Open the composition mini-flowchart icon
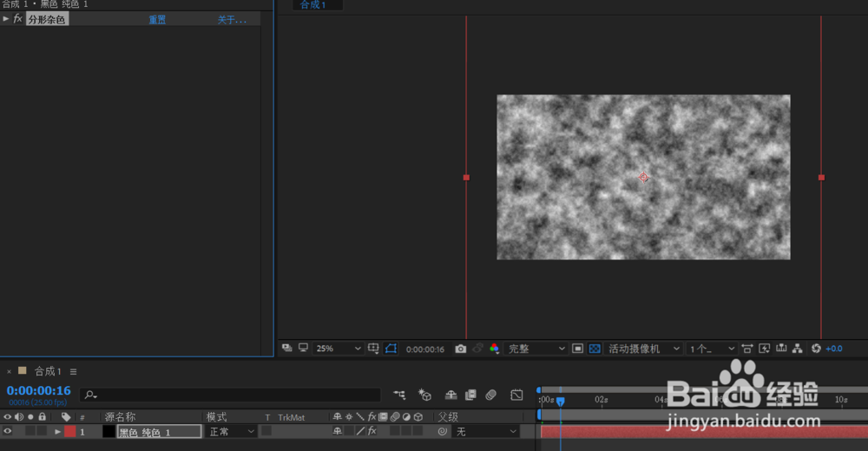Viewport: 868px width, 451px height. (399, 395)
